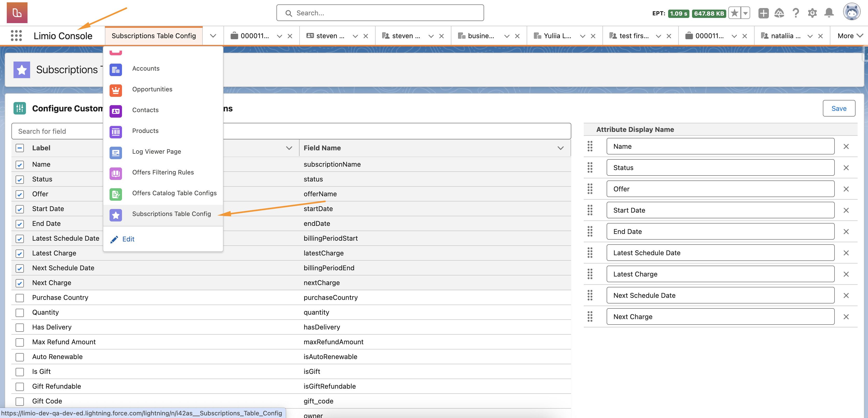
Task: Open the nataliia tab actions chevron
Action: point(810,36)
